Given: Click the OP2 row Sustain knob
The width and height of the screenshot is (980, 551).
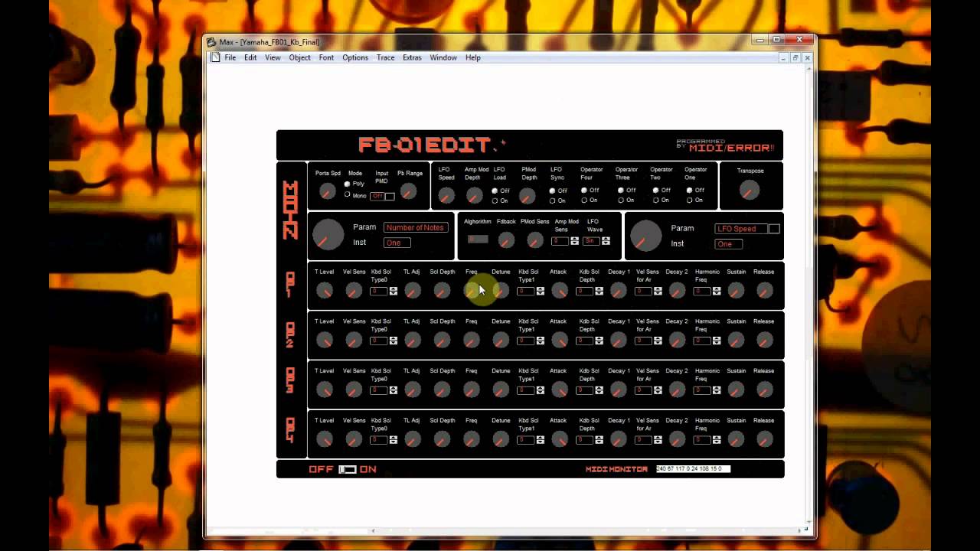Looking at the screenshot, I should (736, 340).
